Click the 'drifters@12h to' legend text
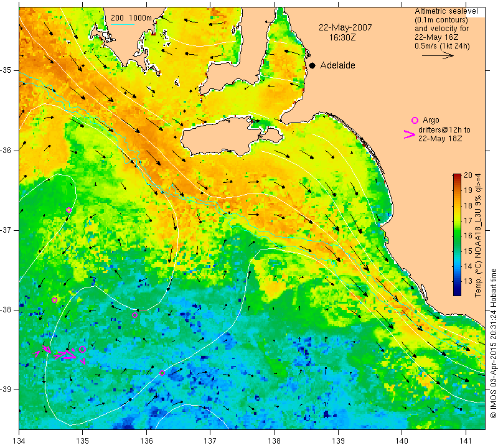498x448 pixels. click(444, 130)
